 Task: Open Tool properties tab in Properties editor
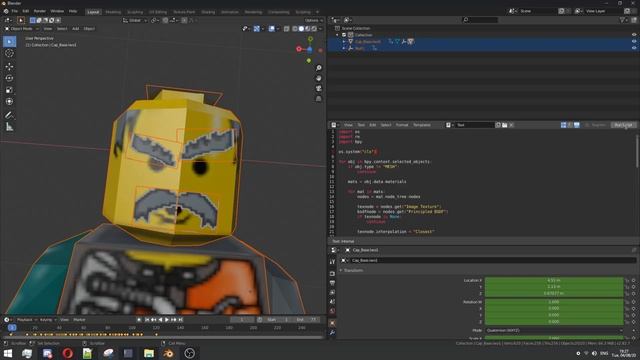point(332,262)
